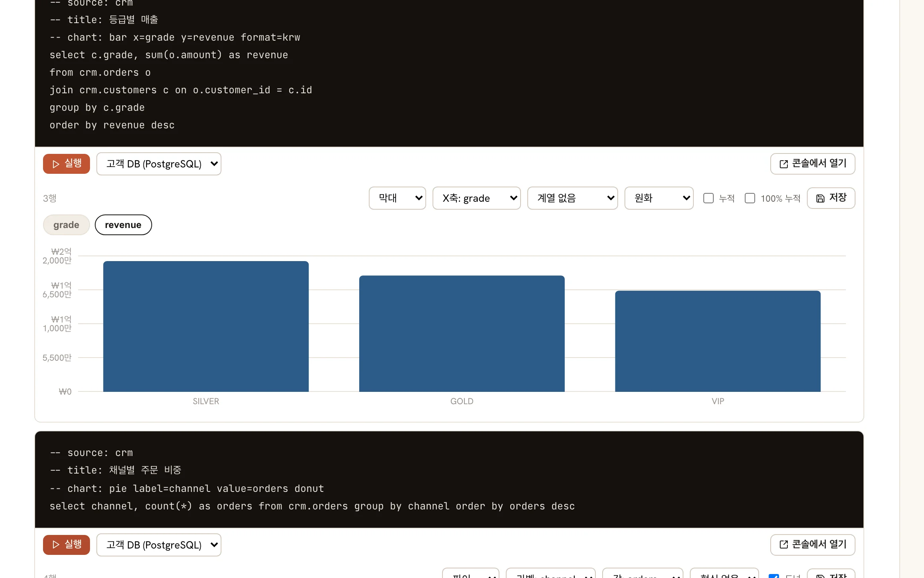
Task: Save the bar chart with 저장
Action: tap(831, 198)
